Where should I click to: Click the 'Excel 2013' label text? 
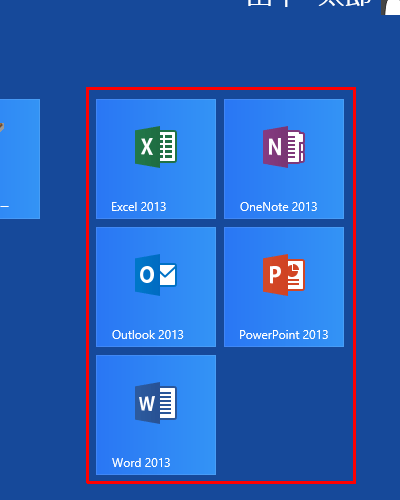coord(139,207)
